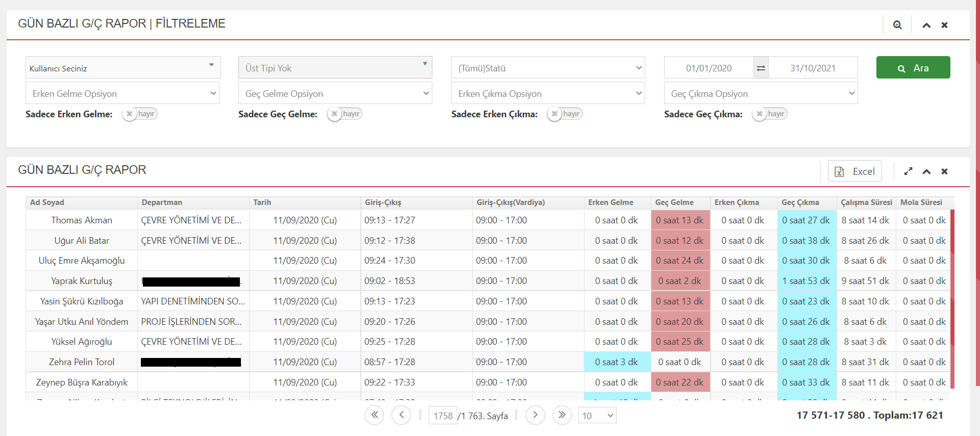Open Geç Çıkma Opsiyon dropdown
Viewport: 980px width, 436px height.
click(x=761, y=93)
